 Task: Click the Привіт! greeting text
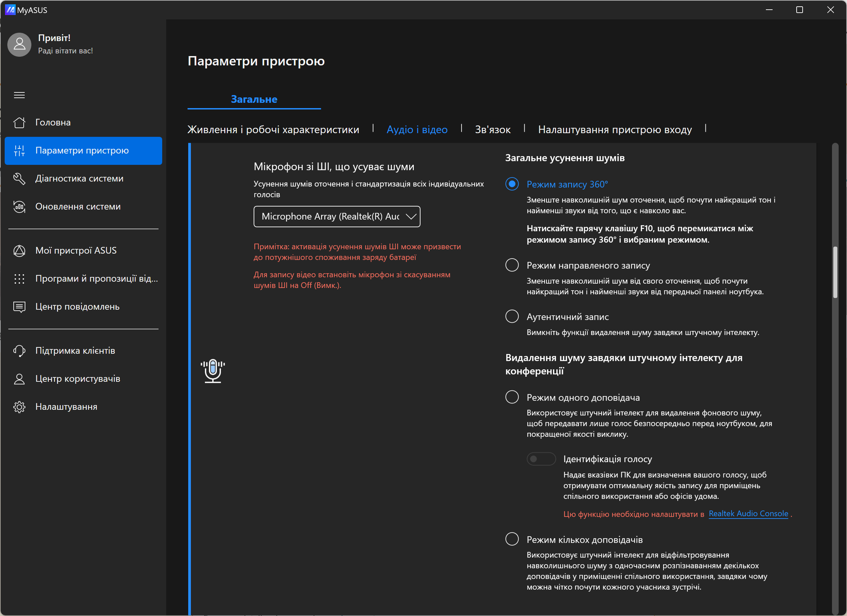54,38
